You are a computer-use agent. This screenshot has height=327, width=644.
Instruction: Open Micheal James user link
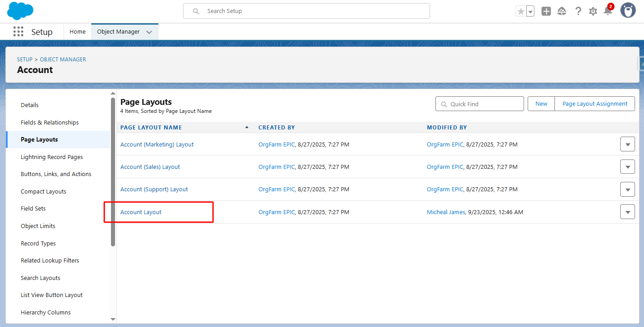pyautogui.click(x=446, y=212)
